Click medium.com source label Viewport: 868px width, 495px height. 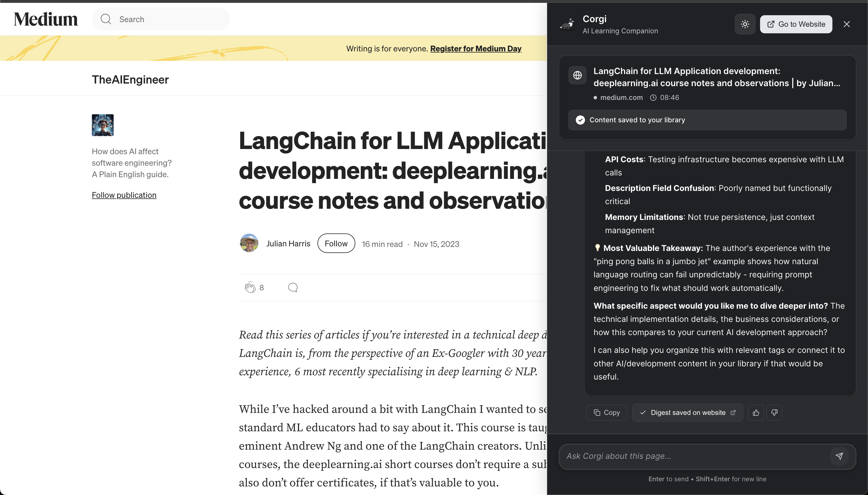[621, 98]
